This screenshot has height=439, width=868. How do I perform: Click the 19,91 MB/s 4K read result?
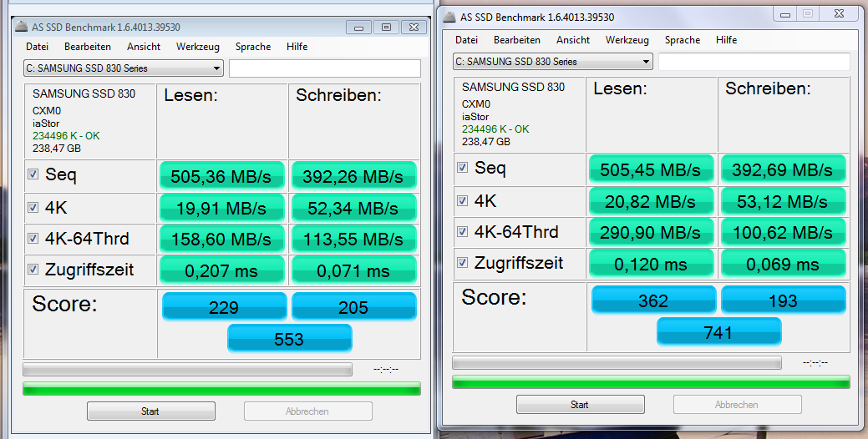point(221,209)
